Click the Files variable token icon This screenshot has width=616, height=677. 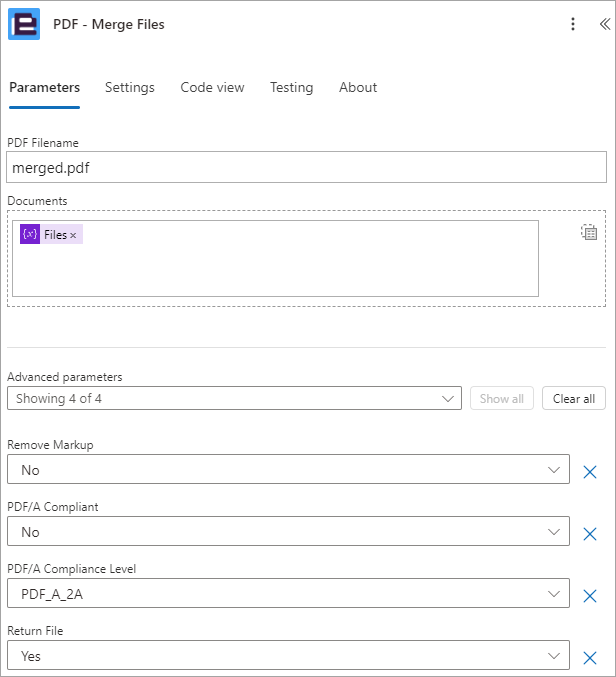click(x=30, y=234)
